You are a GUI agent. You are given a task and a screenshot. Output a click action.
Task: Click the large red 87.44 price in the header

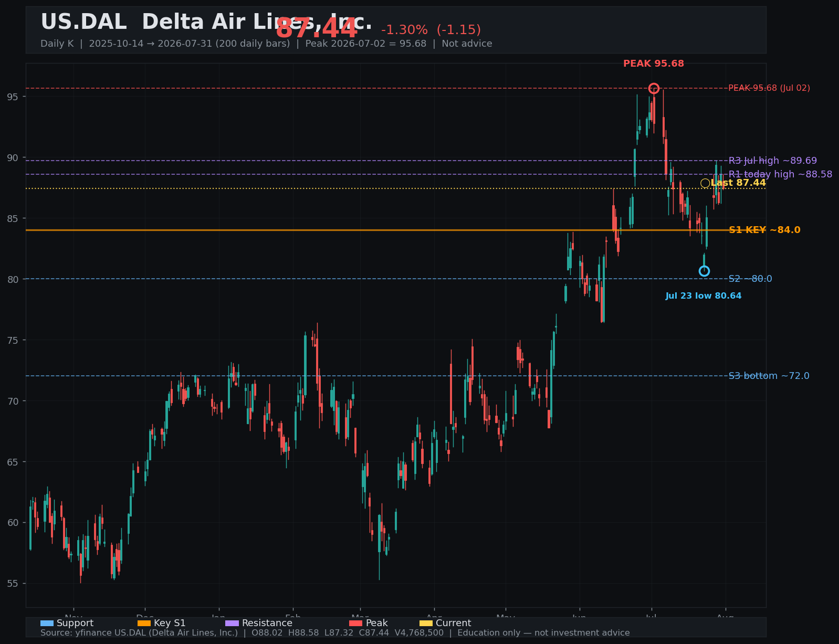pyautogui.click(x=317, y=28)
